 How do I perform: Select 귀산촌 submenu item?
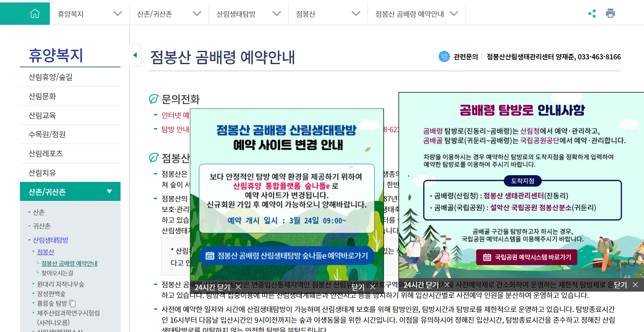pyautogui.click(x=42, y=226)
